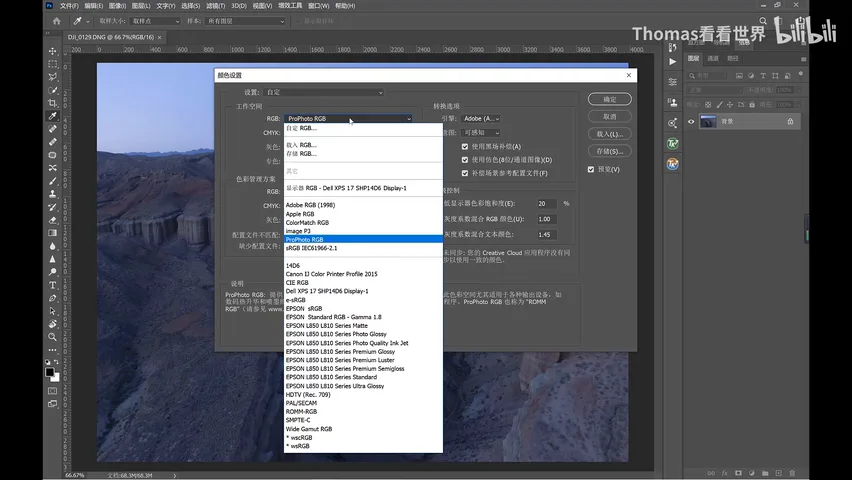Screen dimensions: 852x480
Task: Select the Zoom tool in the toolbox
Action: pyautogui.click(x=53, y=337)
